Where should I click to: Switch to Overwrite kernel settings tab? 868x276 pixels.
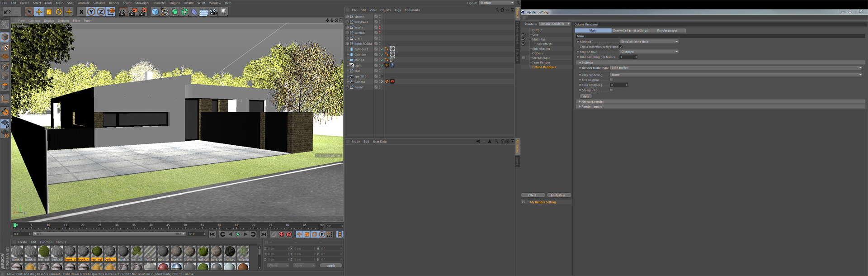point(630,30)
